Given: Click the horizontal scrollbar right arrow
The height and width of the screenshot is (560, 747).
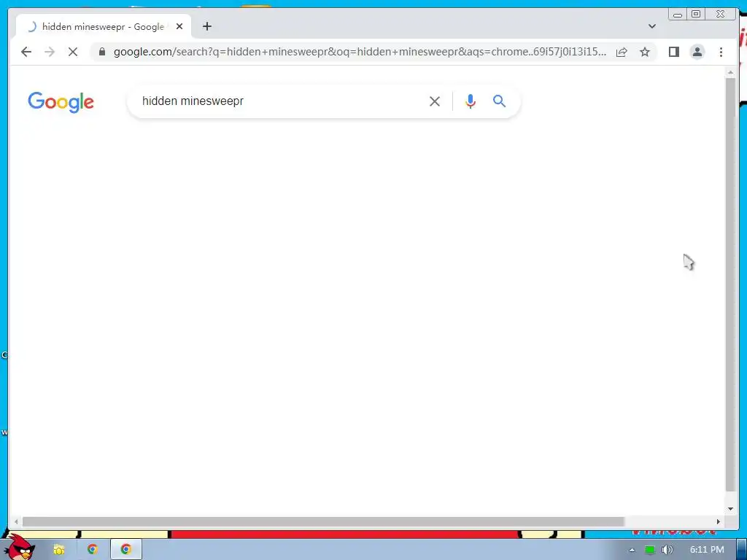Looking at the screenshot, I should 719,522.
